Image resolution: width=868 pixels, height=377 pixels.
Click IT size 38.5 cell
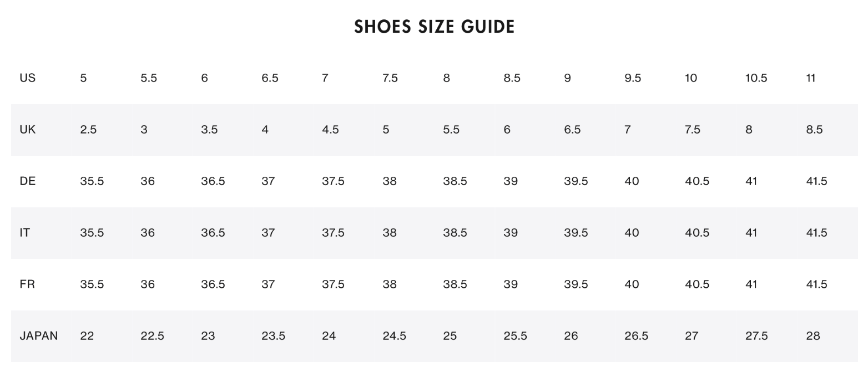[455, 233]
